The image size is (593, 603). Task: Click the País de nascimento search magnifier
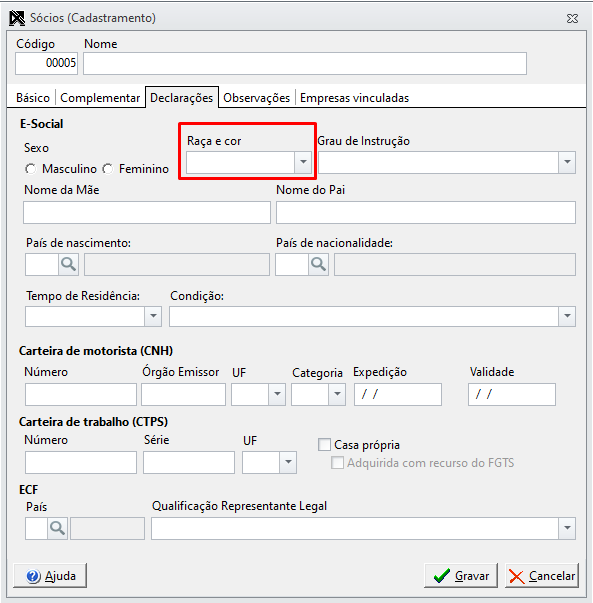68,264
